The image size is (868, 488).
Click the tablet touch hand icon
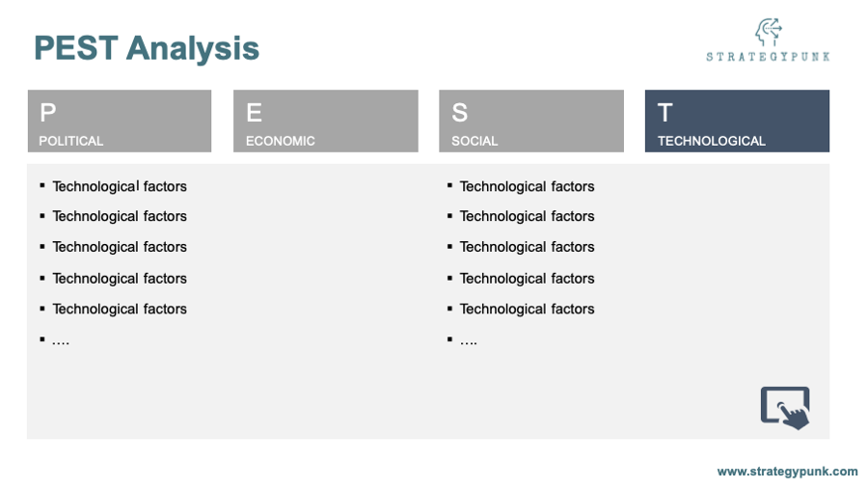click(785, 408)
